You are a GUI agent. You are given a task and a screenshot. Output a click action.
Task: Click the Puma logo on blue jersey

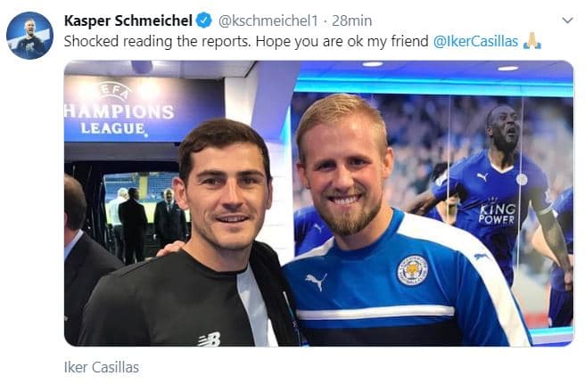[x=317, y=283]
